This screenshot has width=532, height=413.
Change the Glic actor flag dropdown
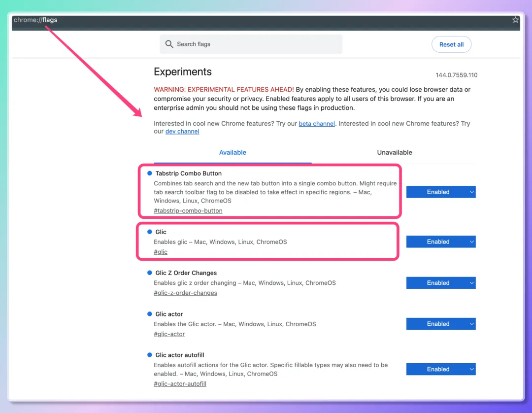coord(440,324)
